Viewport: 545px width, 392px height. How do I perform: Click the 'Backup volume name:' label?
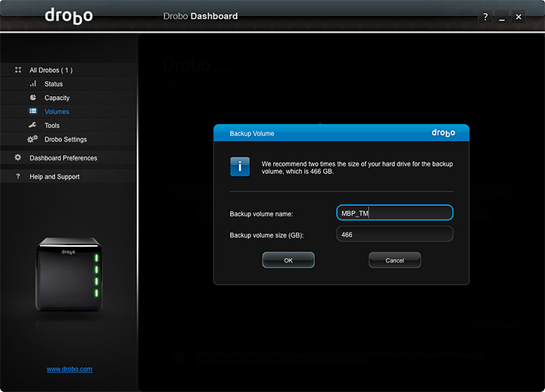coord(261,213)
